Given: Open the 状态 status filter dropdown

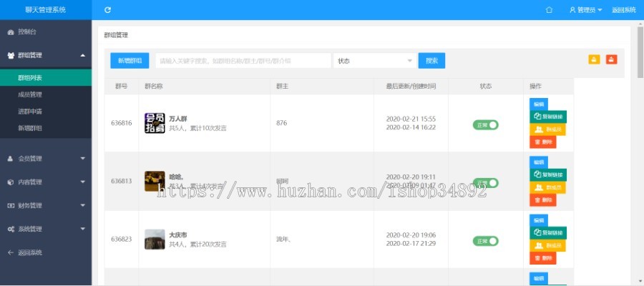Looking at the screenshot, I should [374, 61].
